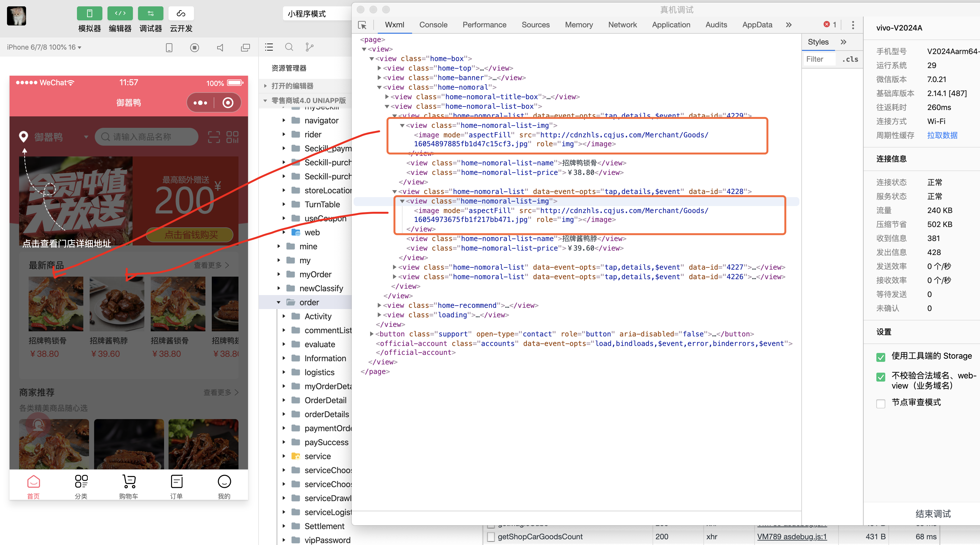The width and height of the screenshot is (980, 545).
Task: Click the element inspector select icon
Action: tap(362, 25)
